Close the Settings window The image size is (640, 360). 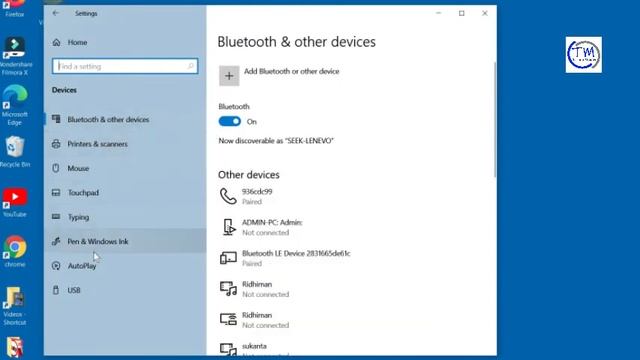coord(485,13)
